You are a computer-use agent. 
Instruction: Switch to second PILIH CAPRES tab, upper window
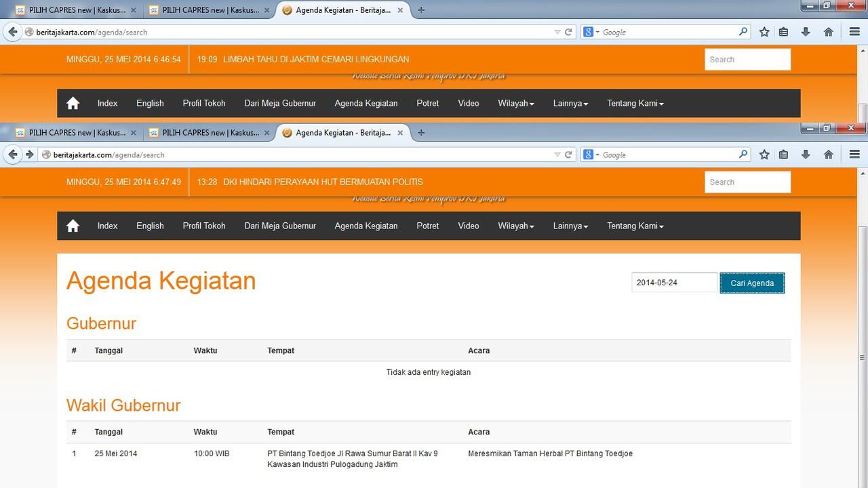click(210, 10)
